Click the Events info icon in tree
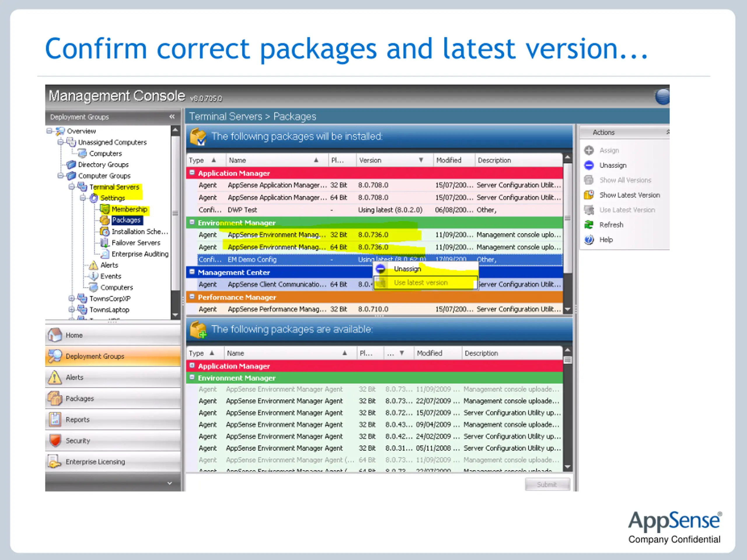 [94, 276]
